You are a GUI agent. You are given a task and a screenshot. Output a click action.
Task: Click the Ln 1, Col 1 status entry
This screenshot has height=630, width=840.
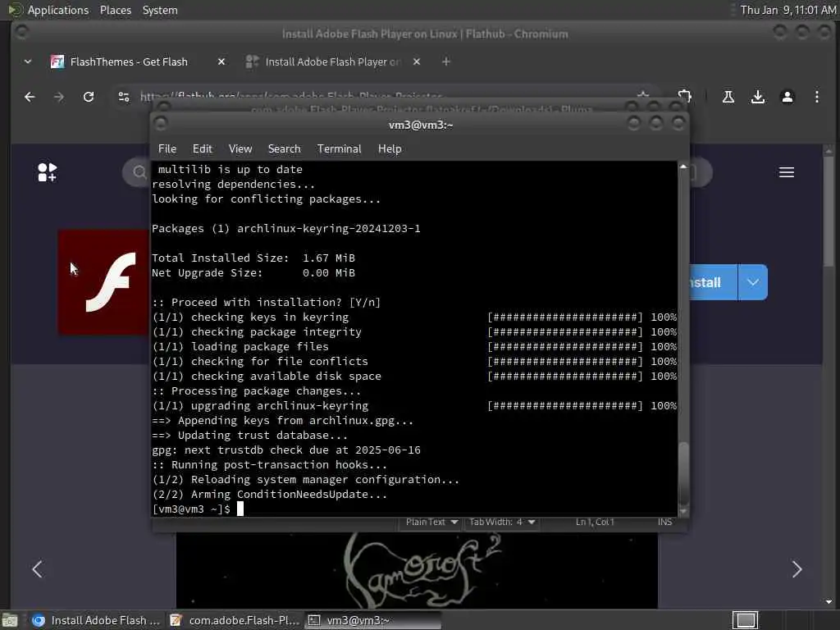pyautogui.click(x=595, y=522)
